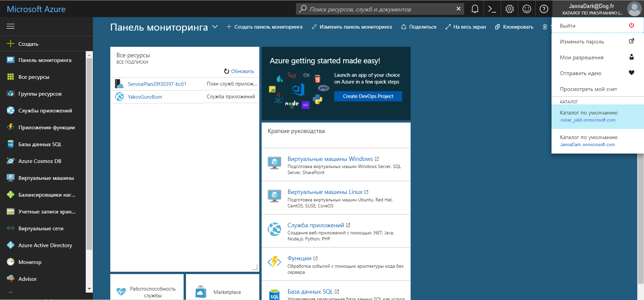This screenshot has width=644, height=300.
Task: Click the Балансировщики нагрузки icon
Action: [11, 195]
